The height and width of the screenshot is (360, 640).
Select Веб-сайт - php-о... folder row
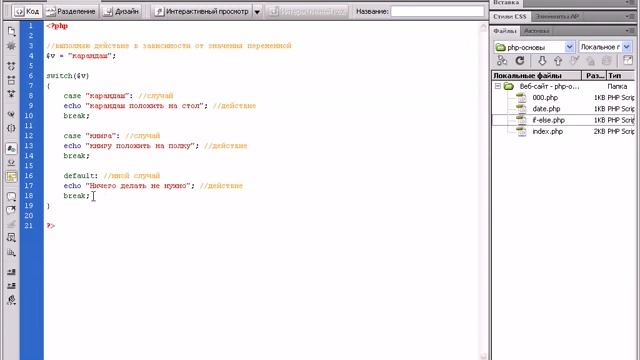coord(564,86)
